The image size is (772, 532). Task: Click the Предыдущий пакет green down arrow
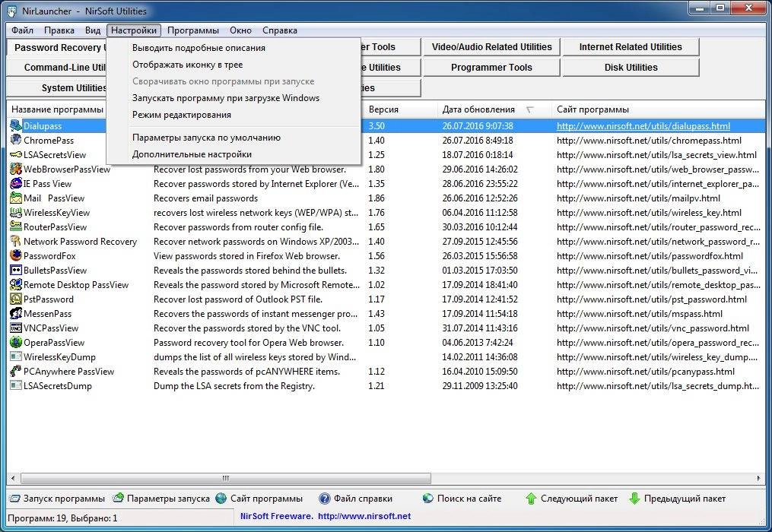(634, 499)
